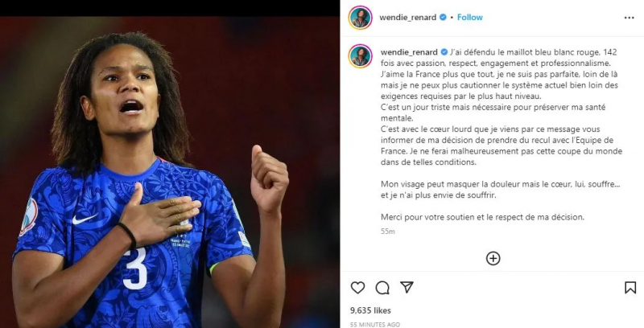Click verified badge next to header username

click(x=444, y=17)
